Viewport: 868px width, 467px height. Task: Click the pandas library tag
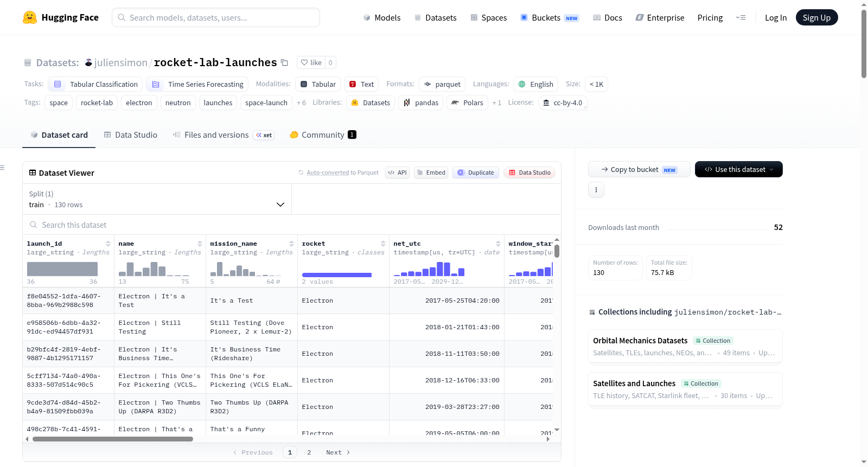(421, 103)
